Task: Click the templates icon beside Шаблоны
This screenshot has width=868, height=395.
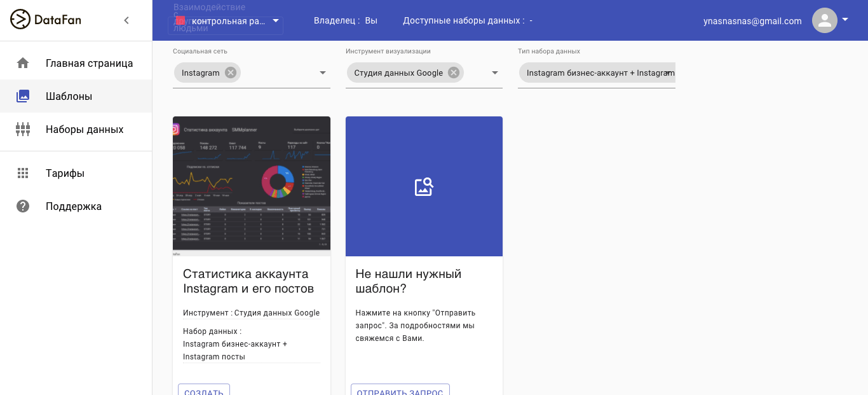Action: tap(23, 96)
